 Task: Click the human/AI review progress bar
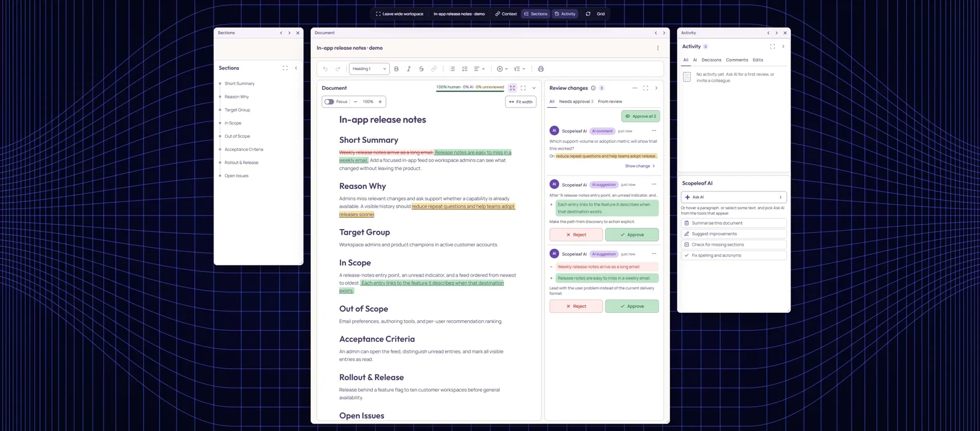[x=470, y=88]
